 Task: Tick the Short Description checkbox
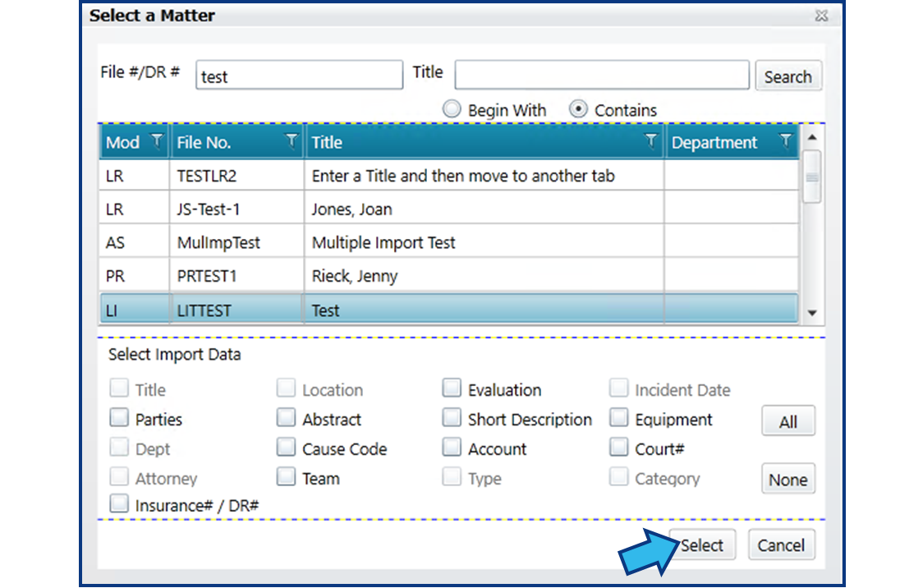452,418
